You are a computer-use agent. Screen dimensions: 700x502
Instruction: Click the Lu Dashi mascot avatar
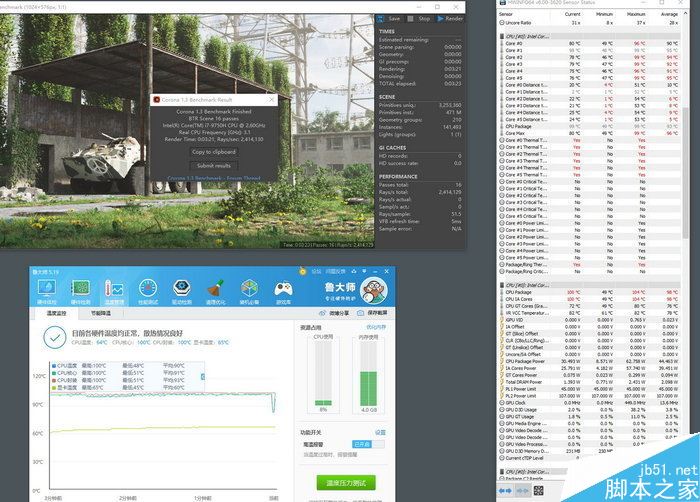(x=374, y=291)
